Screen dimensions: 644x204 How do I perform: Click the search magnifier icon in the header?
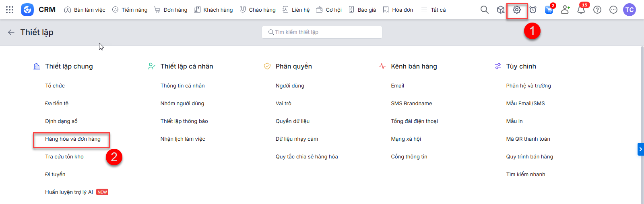[x=484, y=10]
